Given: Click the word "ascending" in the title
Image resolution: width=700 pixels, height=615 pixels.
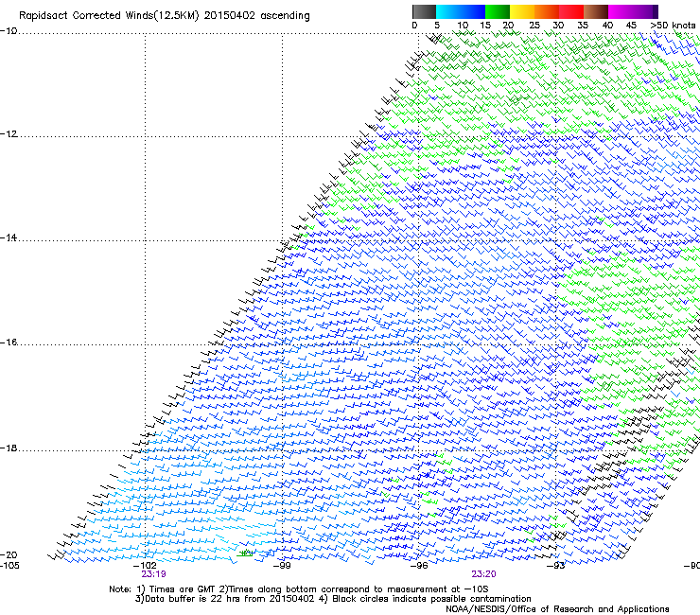Looking at the screenshot, I should click(x=285, y=16).
